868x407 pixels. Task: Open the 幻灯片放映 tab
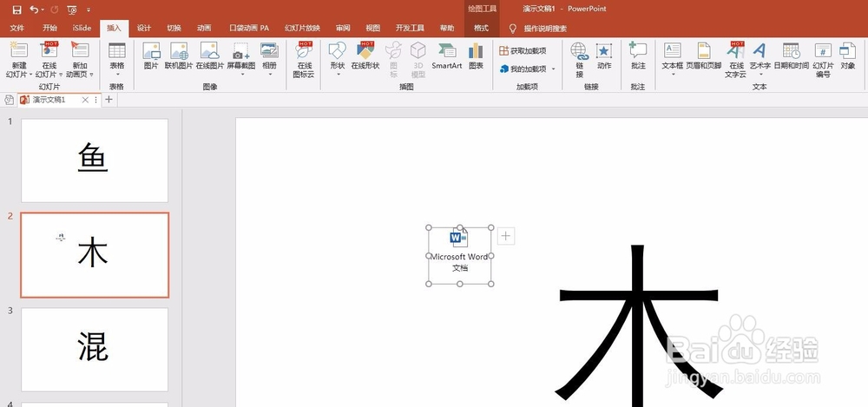click(x=302, y=29)
